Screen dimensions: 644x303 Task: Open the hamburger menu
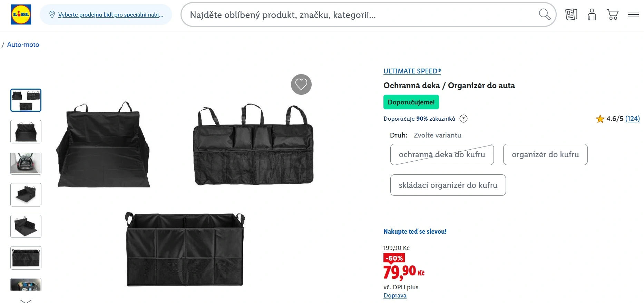point(633,14)
